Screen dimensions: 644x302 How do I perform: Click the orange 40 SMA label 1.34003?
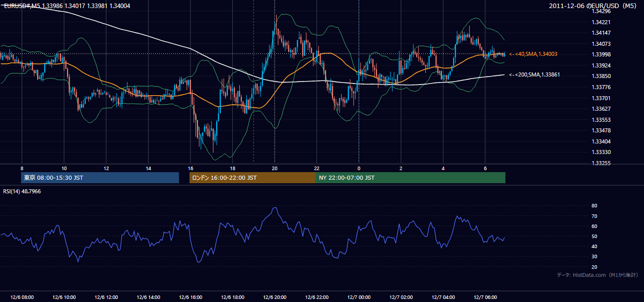click(x=533, y=54)
